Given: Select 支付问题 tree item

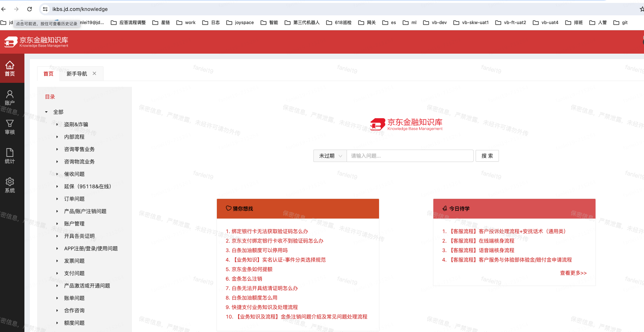Looking at the screenshot, I should (74, 273).
